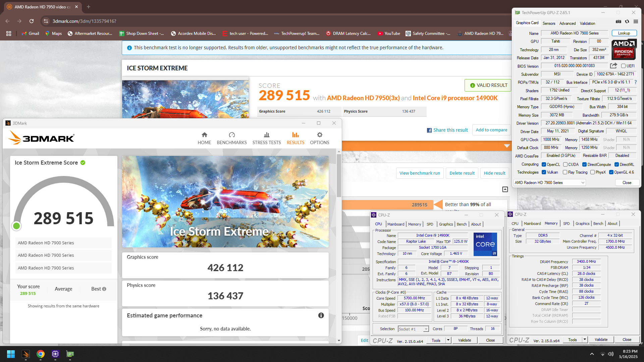Click Estimated game performance info icon

point(321,315)
